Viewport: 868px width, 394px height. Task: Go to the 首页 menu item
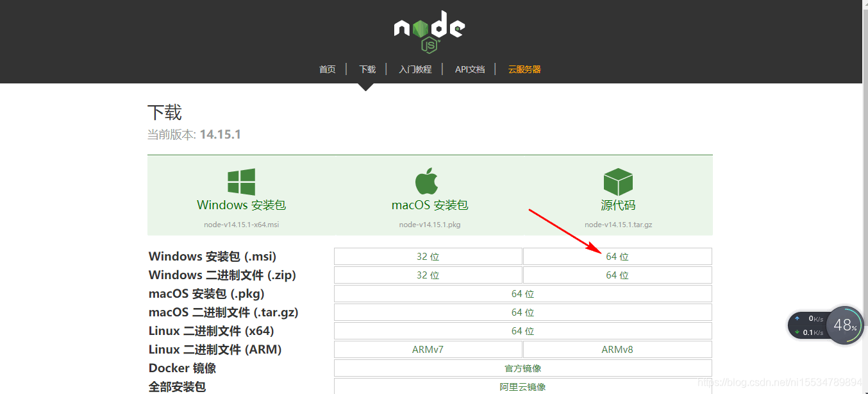pos(328,69)
